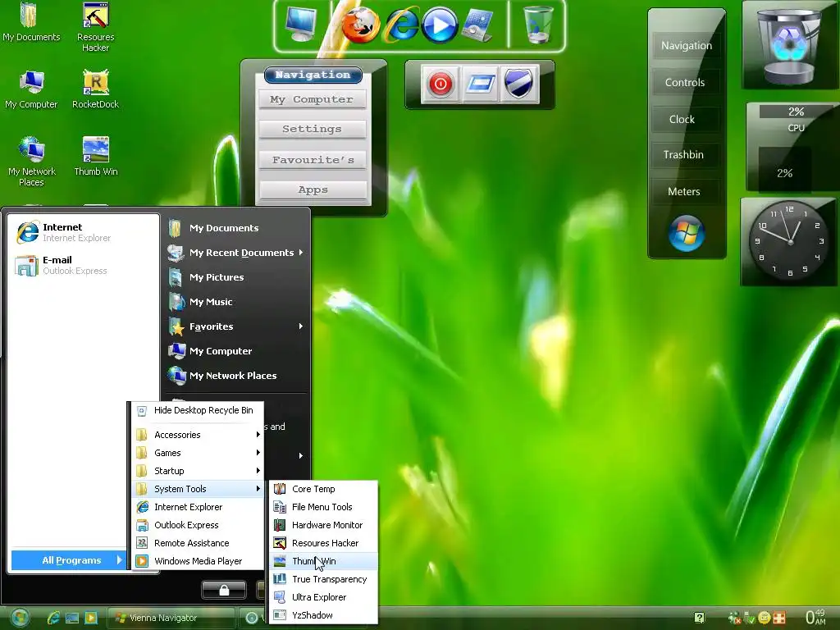
Task: Click the lock button in start menu
Action: pyautogui.click(x=224, y=590)
